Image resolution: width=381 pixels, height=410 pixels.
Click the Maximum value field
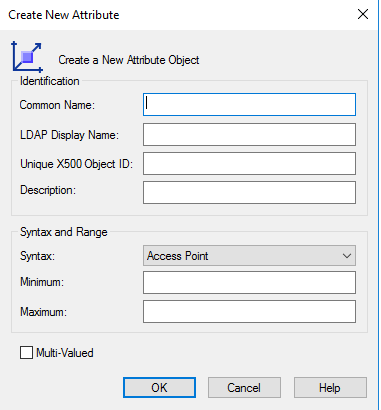[249, 311]
